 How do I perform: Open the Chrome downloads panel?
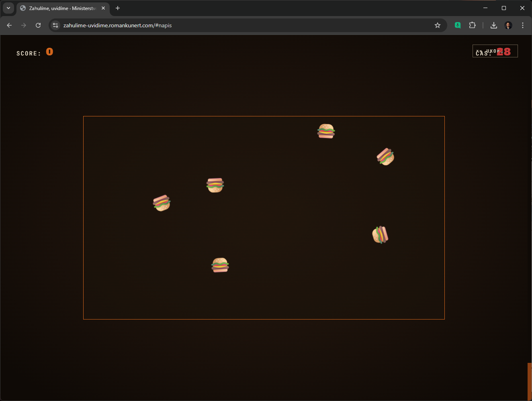click(x=494, y=25)
